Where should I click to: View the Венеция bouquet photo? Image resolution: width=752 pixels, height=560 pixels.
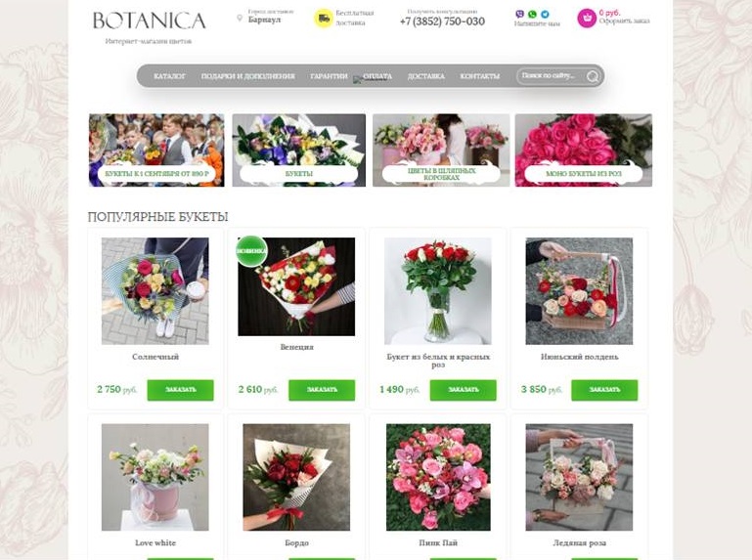coord(296,286)
